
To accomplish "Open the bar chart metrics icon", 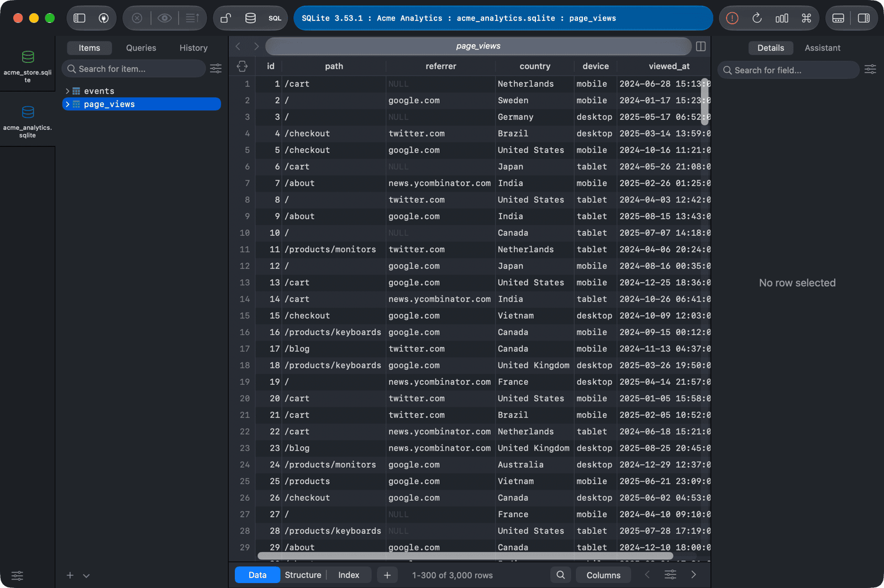I will click(x=782, y=18).
